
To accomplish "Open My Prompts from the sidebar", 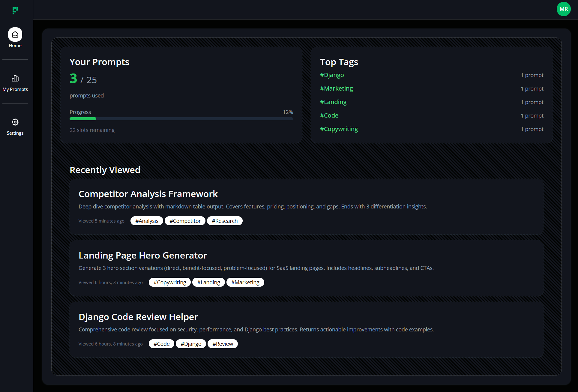I will click(x=15, y=78).
